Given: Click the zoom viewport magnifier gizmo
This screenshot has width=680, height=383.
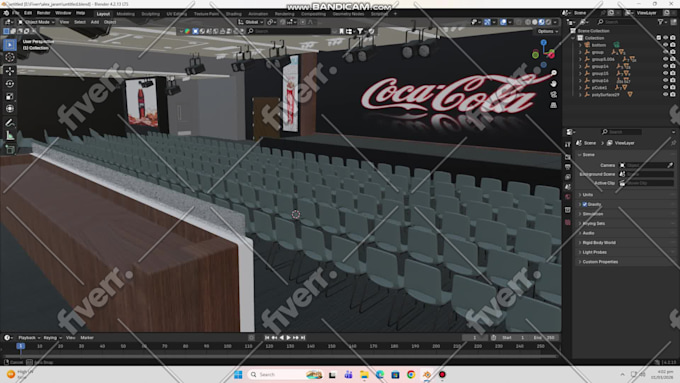Looking at the screenshot, I should [554, 73].
